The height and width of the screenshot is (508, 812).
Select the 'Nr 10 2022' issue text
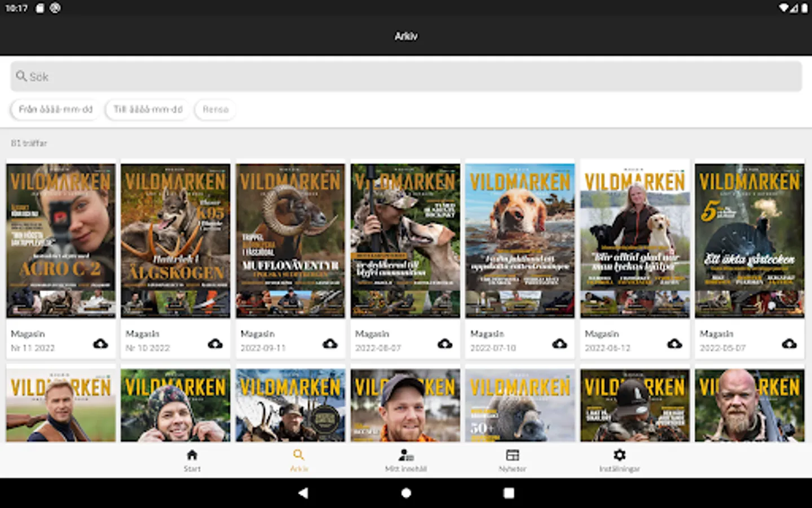pos(148,348)
